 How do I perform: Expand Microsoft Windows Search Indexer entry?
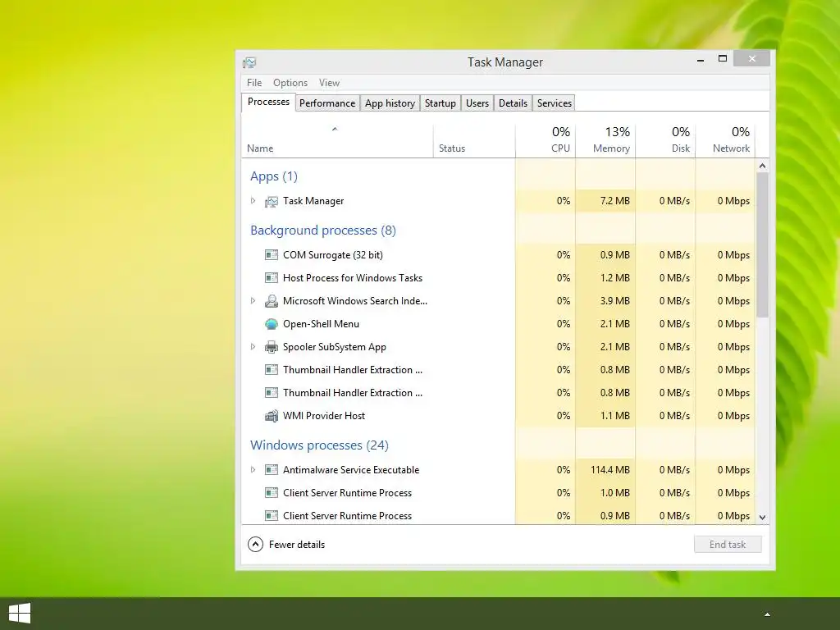253,301
